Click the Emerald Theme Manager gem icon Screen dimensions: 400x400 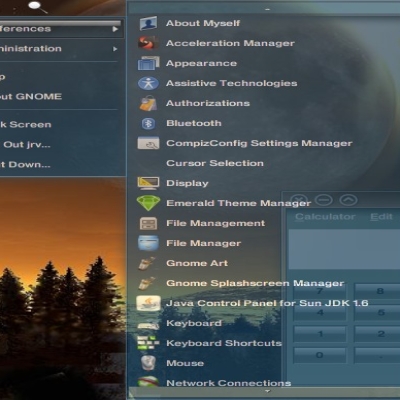148,203
